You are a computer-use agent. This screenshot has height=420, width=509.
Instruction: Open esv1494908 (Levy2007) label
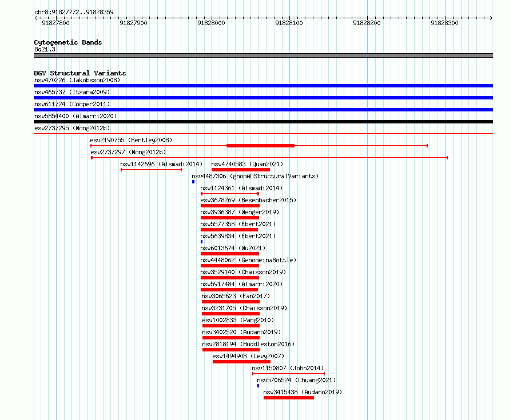[x=248, y=356]
